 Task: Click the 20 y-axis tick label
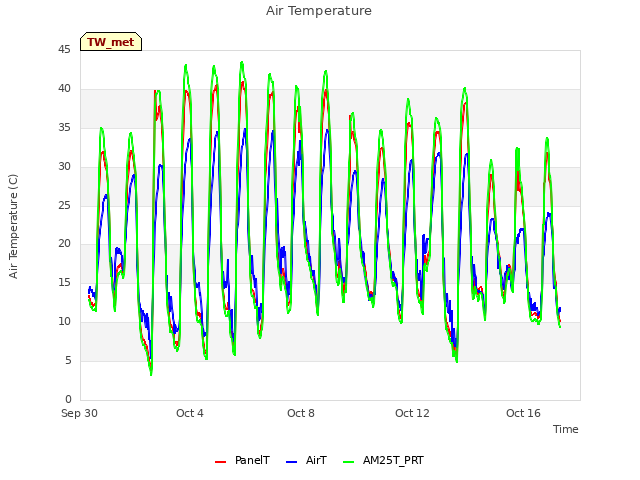click(x=64, y=244)
